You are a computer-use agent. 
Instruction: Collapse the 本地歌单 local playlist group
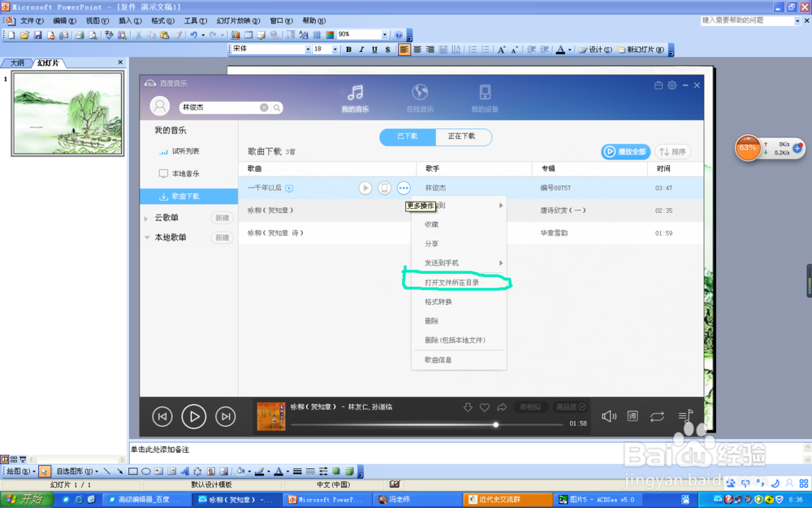[146, 237]
